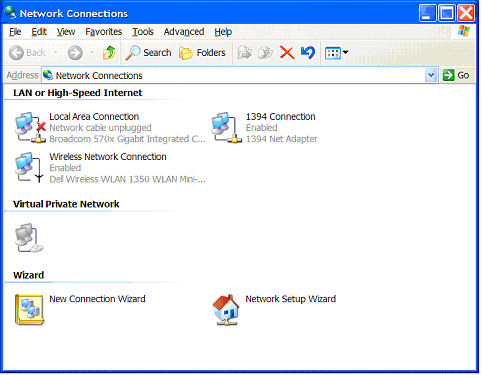Maximize the Network Connections window
Viewport: 482px width, 375px height.
click(447, 13)
